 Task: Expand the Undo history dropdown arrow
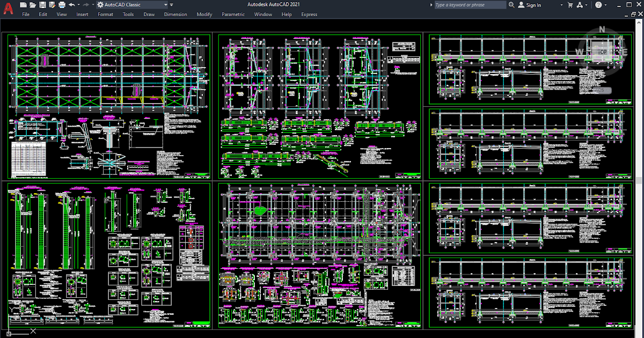click(78, 4)
